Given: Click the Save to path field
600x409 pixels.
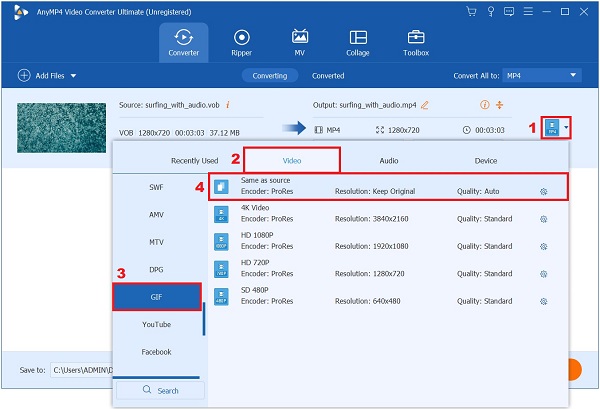Looking at the screenshot, I should click(82, 370).
